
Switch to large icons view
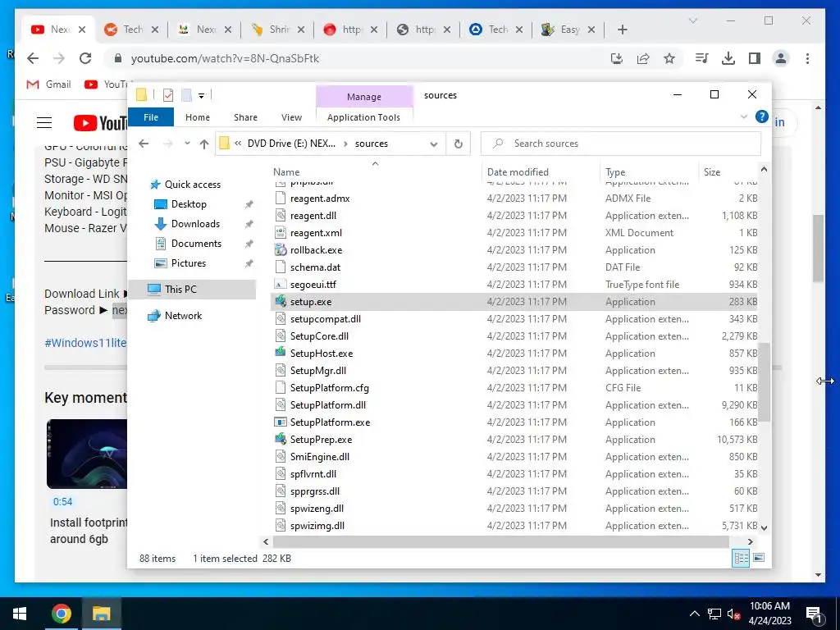pos(759,558)
